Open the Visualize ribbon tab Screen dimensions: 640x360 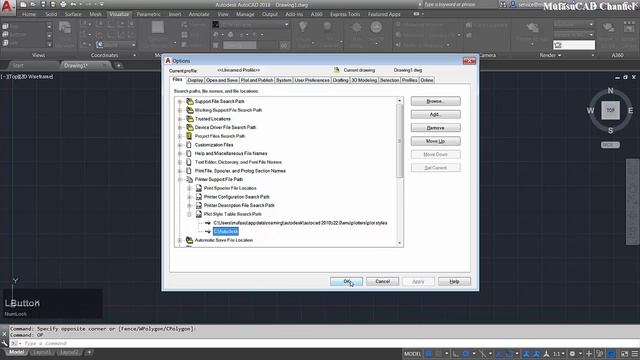tap(119, 14)
